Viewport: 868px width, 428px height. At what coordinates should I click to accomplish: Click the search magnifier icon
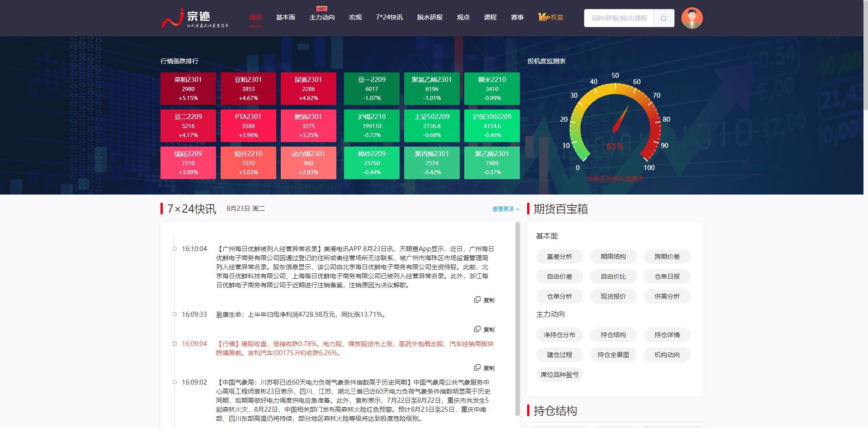[663, 18]
